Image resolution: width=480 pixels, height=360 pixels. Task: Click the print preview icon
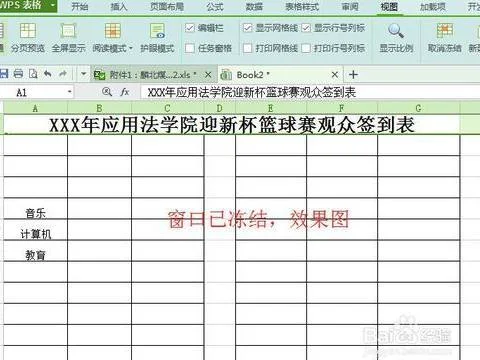point(33,74)
